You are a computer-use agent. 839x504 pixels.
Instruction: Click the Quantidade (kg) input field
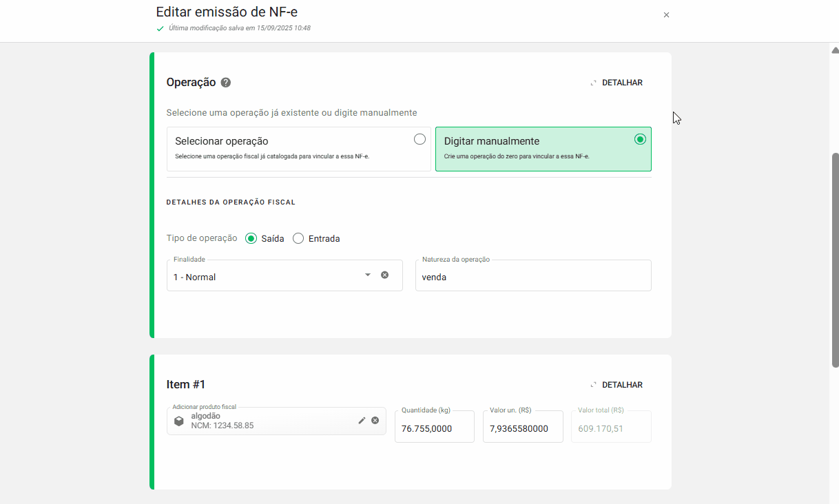[x=434, y=426]
